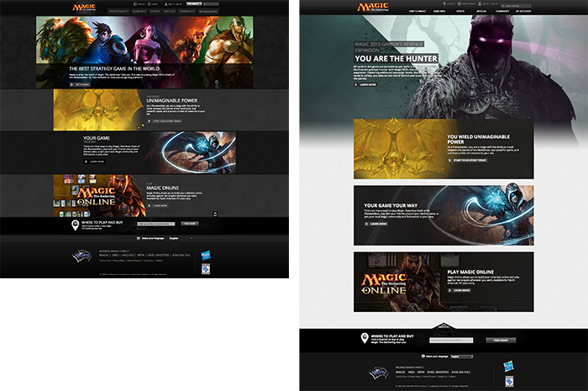The width and height of the screenshot is (588, 391).
Task: Click the search field in right header
Action: pos(518,6)
